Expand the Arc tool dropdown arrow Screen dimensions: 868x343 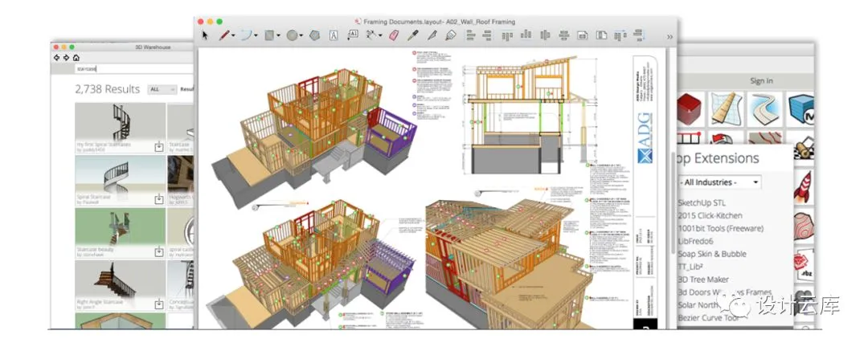click(256, 35)
